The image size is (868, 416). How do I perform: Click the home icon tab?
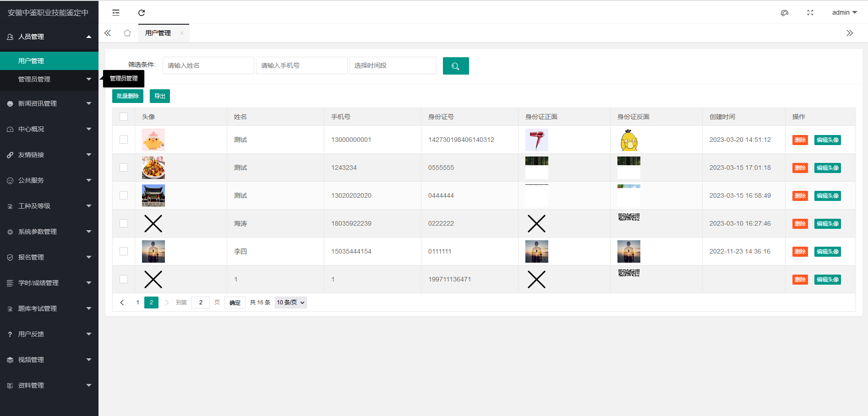pyautogui.click(x=127, y=33)
